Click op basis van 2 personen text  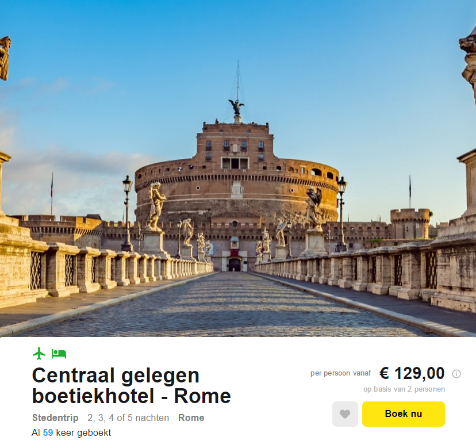point(404,389)
